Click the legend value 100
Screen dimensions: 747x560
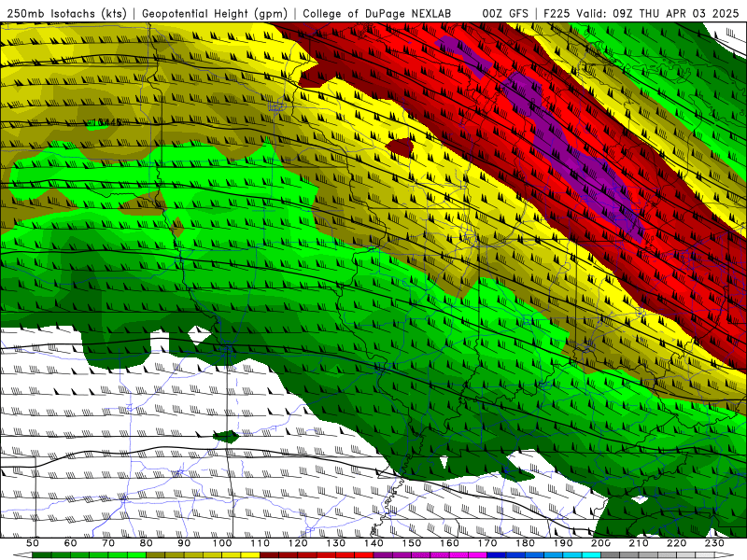(222, 543)
